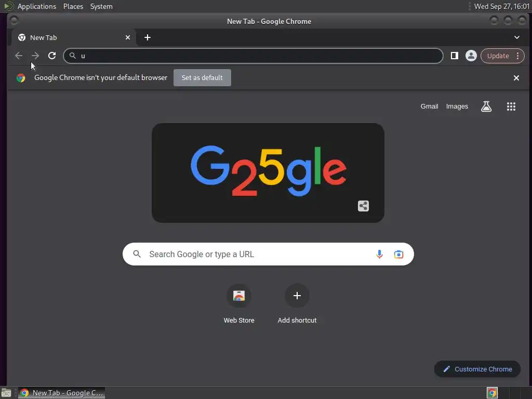The height and width of the screenshot is (399, 532).
Task: Click the show desktop icon in bottom panel
Action: coord(6,393)
